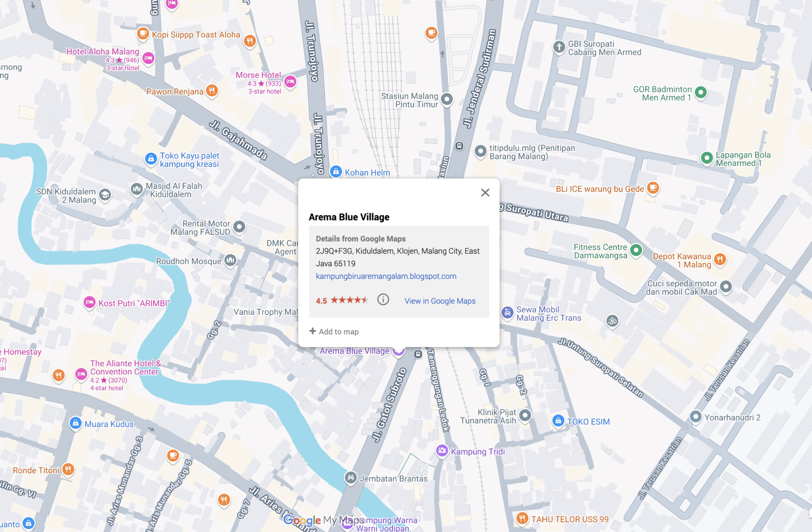Select Jembatan Brantas bridge pin
The width and height of the screenshot is (812, 532).
point(350,478)
